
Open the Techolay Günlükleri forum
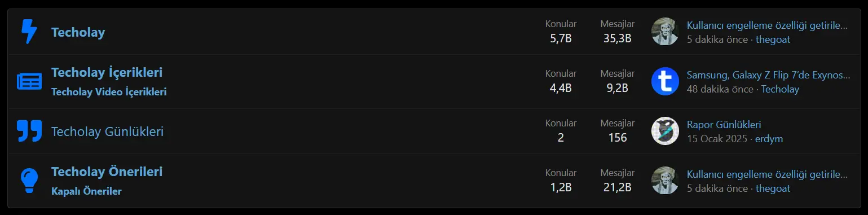[x=107, y=132]
